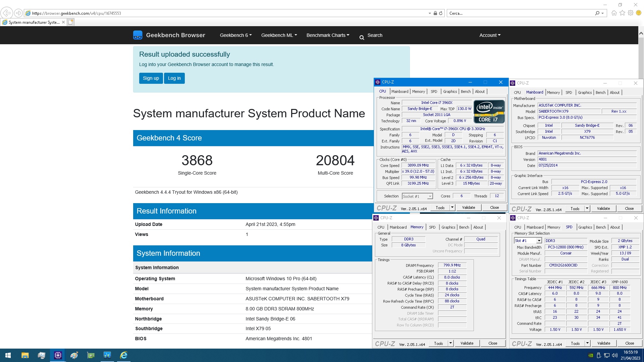Screen dimensions: 644x362
Task: Click the Multi-Core Score value 20804
Action: tap(335, 161)
